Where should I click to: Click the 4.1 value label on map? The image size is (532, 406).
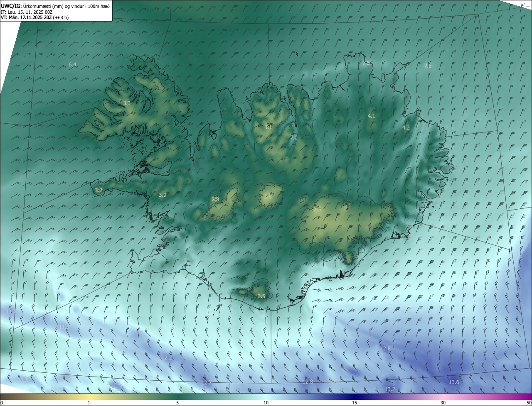372,116
